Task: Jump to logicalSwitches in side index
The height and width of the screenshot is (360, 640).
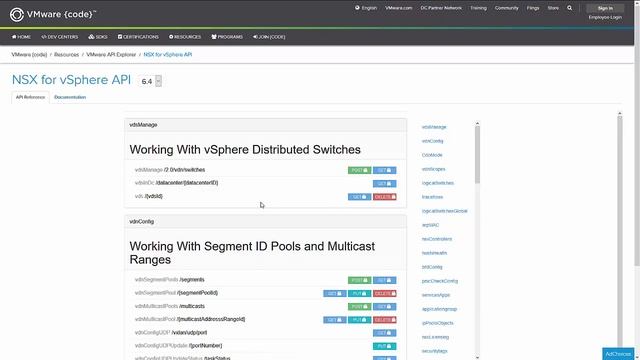Action: (438, 183)
